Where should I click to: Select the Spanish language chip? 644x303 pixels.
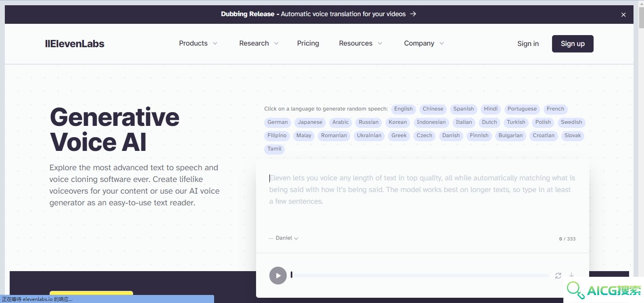[464, 109]
